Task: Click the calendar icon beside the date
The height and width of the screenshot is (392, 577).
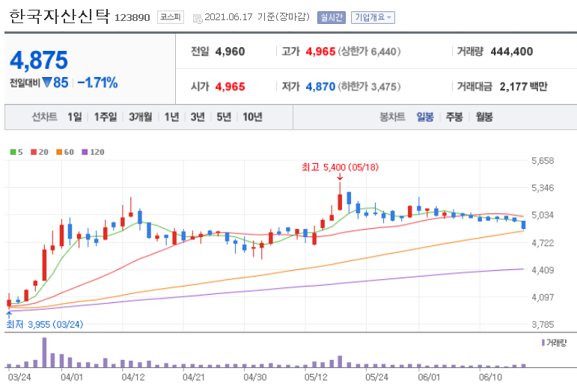Action: point(198,19)
